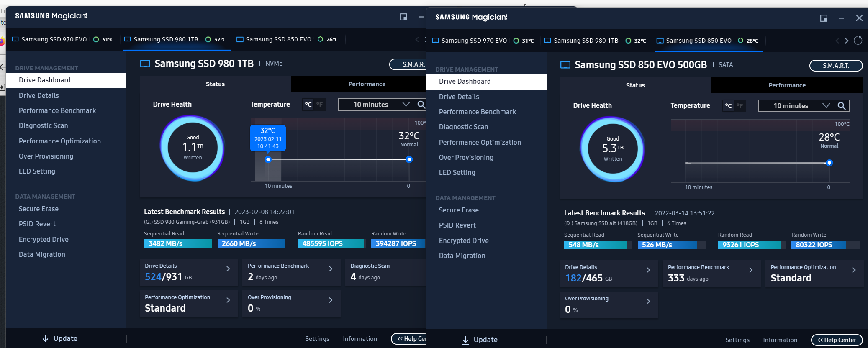
Task: Open Settings in left window footer
Action: pos(317,339)
